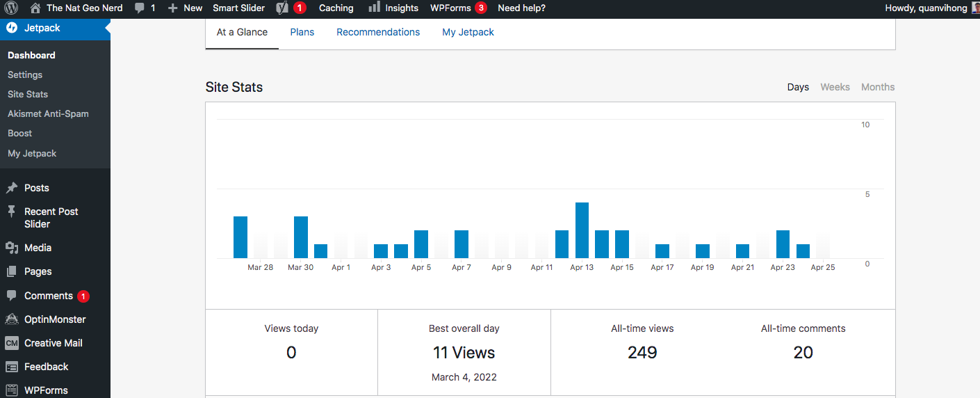Open Creative Mail in sidebar

click(x=54, y=343)
